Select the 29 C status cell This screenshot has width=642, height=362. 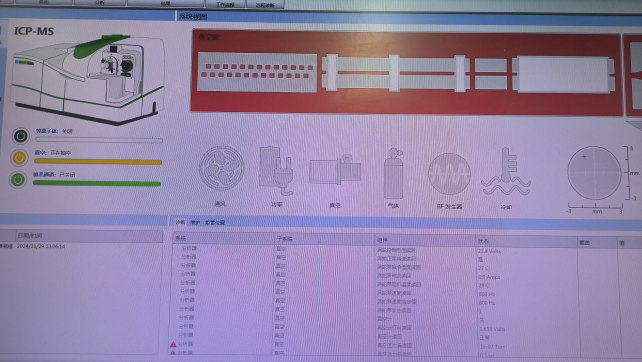(483, 285)
